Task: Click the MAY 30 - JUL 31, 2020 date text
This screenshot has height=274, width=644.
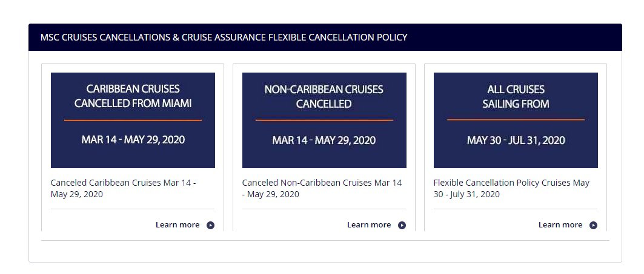Action: point(516,140)
